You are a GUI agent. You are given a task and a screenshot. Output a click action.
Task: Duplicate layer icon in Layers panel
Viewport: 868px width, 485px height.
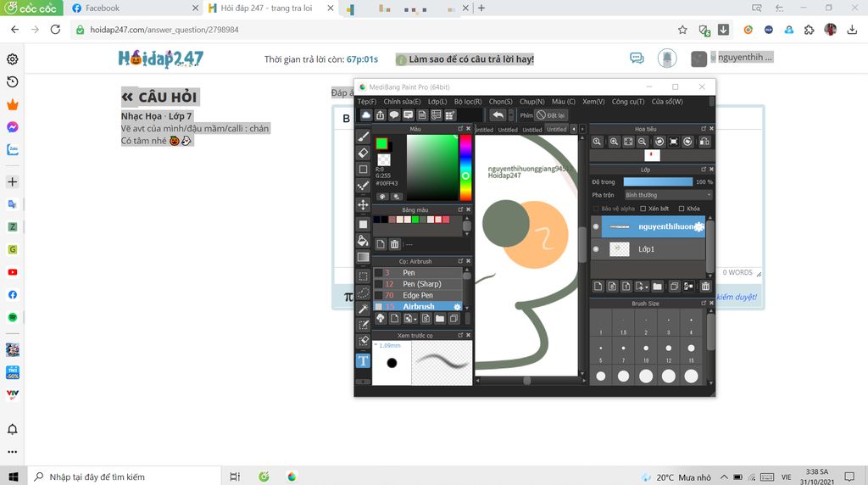(x=674, y=287)
